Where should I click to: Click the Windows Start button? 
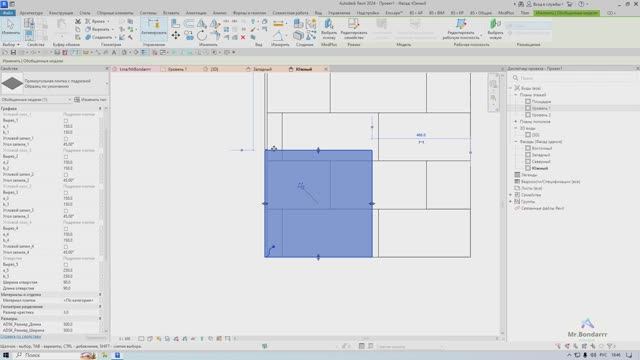coord(6,356)
